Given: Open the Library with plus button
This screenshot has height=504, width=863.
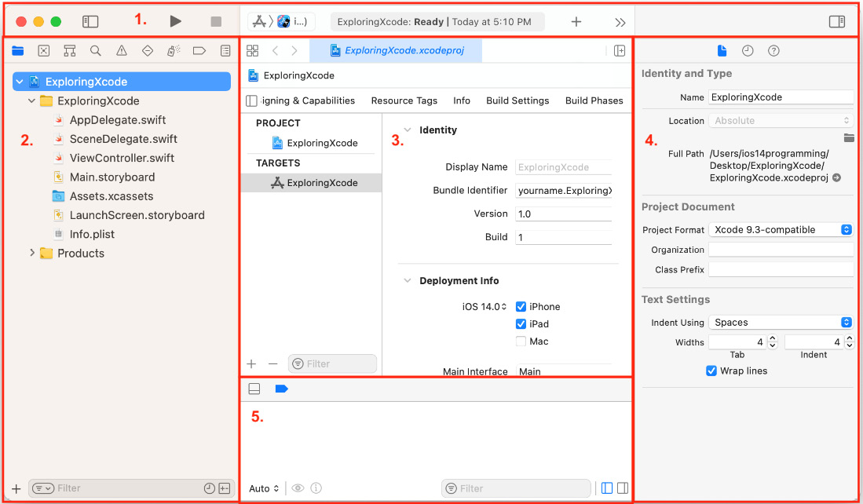Looking at the screenshot, I should tap(576, 21).
